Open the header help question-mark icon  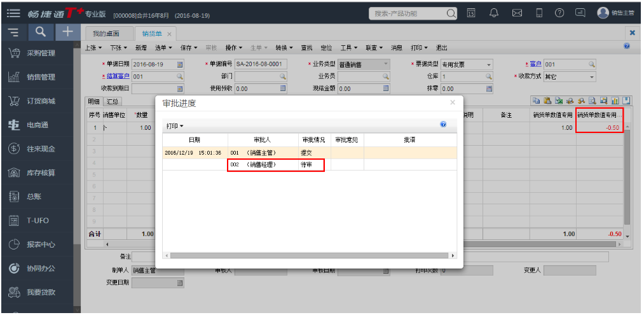(x=559, y=13)
